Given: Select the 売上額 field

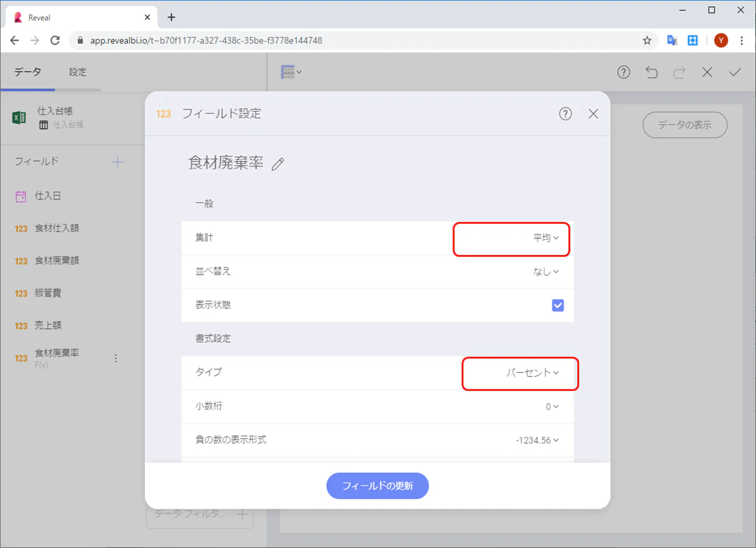Looking at the screenshot, I should tap(48, 325).
